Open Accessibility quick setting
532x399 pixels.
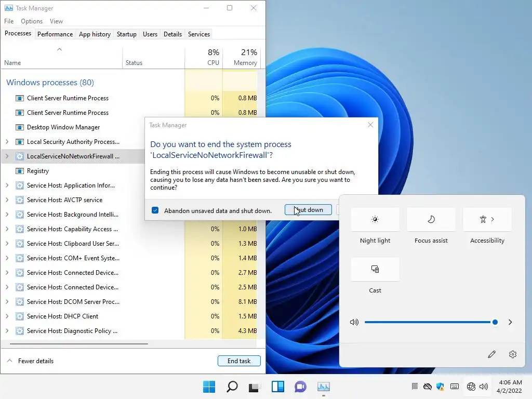pos(487,220)
